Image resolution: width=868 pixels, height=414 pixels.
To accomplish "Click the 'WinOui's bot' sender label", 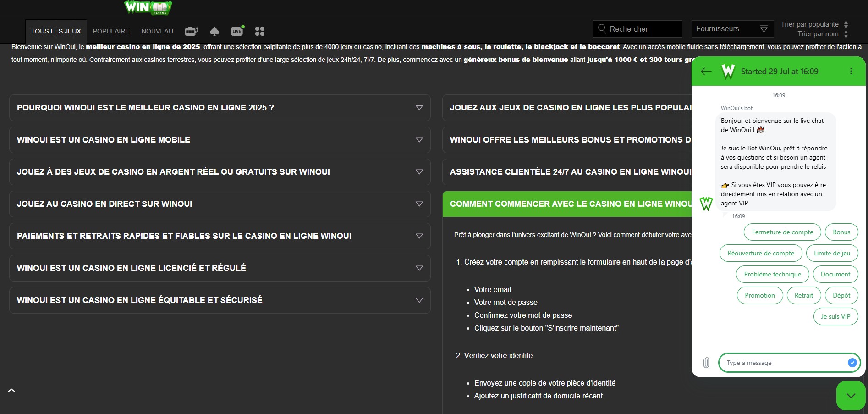I will tap(736, 108).
